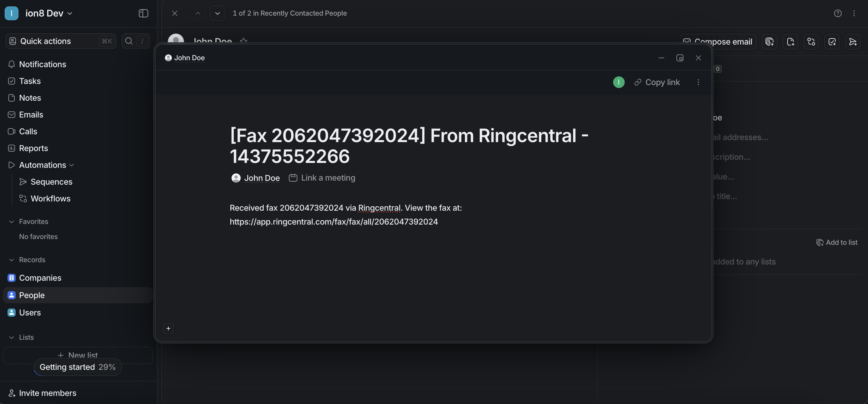Click the Copy link button
868x404 pixels.
657,82
